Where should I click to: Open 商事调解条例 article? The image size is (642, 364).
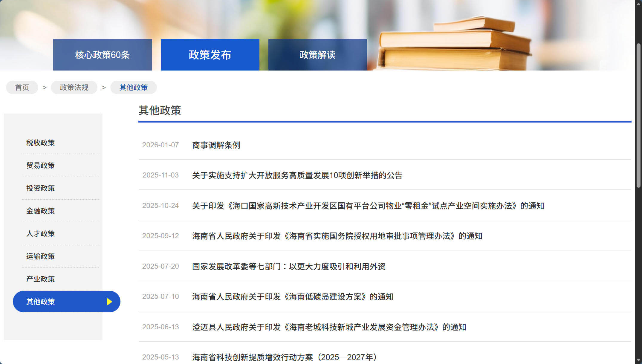tap(216, 145)
